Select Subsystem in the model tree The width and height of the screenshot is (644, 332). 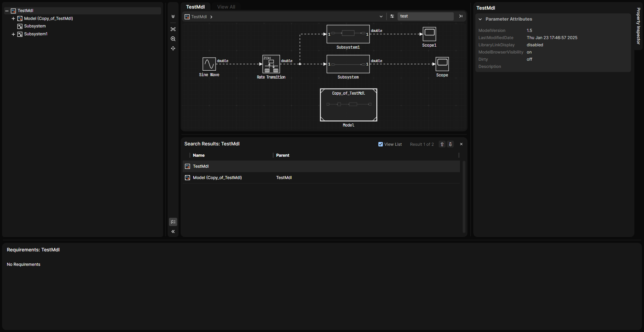coord(35,26)
